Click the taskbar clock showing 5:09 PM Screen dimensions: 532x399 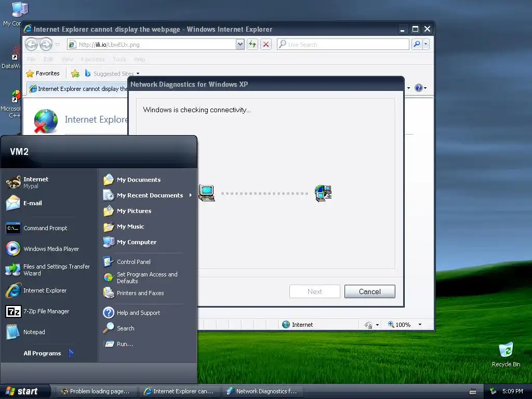[x=512, y=391]
